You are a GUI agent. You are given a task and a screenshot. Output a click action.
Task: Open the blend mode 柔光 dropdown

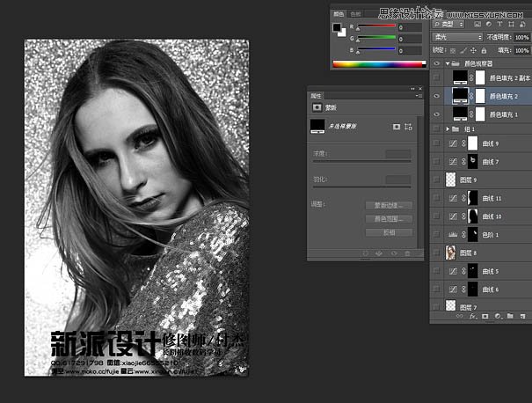click(x=457, y=37)
